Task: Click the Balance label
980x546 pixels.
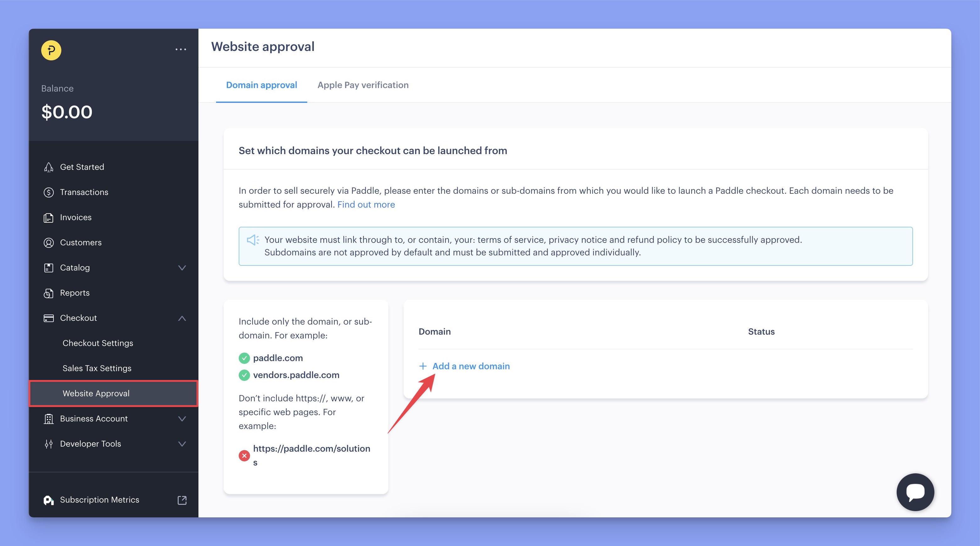Action: [58, 88]
